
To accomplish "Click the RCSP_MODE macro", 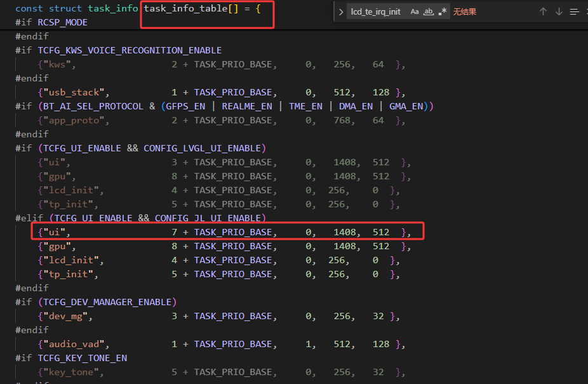I will coord(63,22).
